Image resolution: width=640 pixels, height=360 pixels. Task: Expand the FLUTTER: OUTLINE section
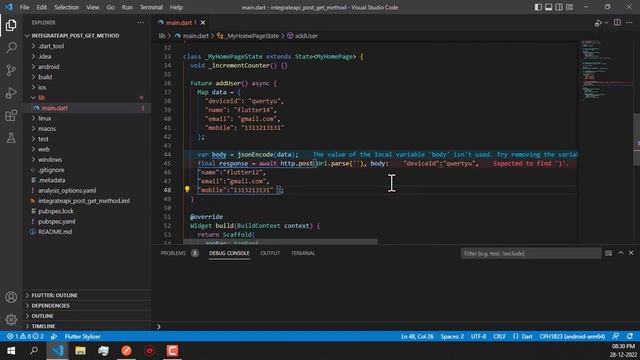(x=54, y=295)
